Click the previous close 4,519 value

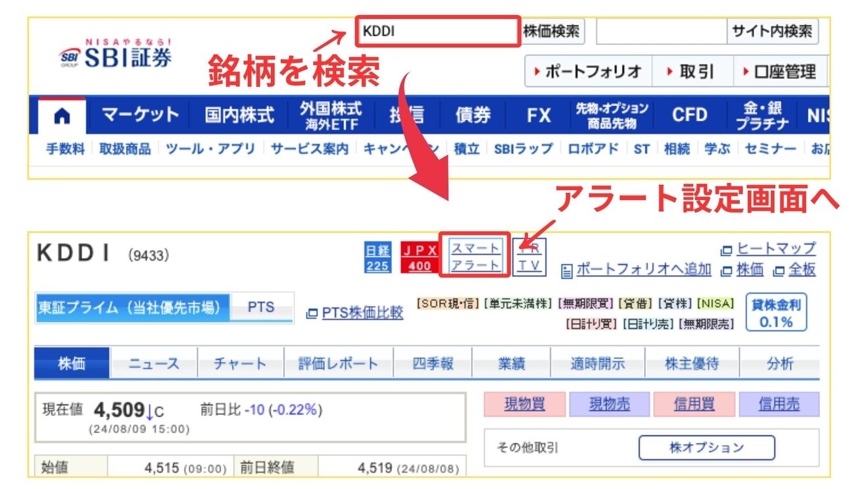click(x=375, y=469)
